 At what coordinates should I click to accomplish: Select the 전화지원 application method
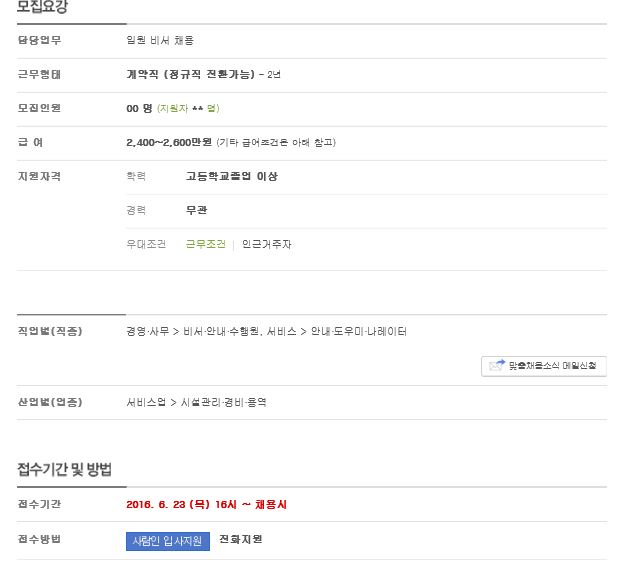[x=240, y=540]
